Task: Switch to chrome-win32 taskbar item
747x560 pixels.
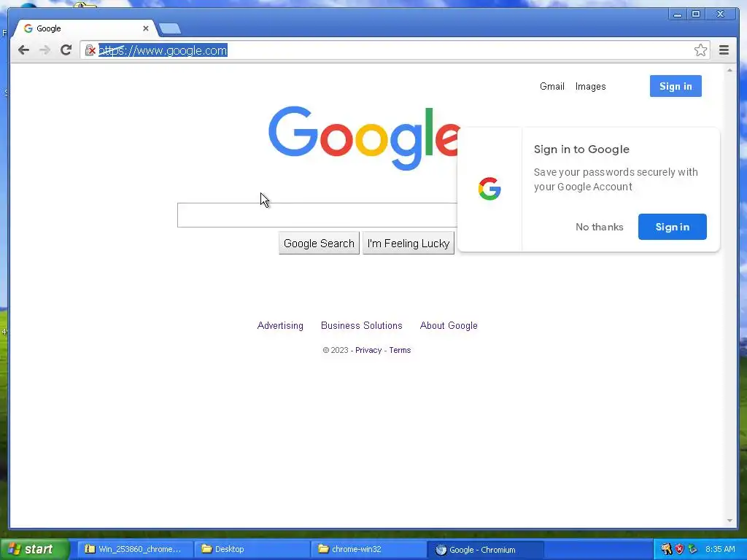Action: click(368, 549)
